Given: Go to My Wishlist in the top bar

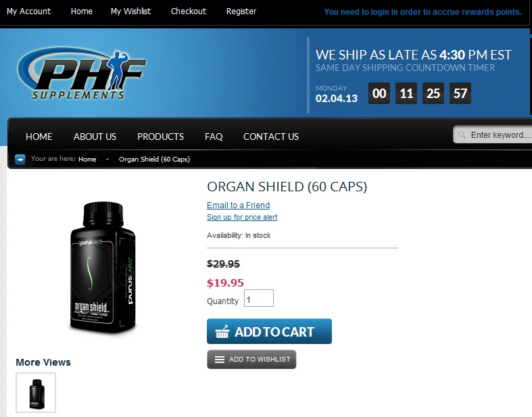Looking at the screenshot, I should click(130, 11).
